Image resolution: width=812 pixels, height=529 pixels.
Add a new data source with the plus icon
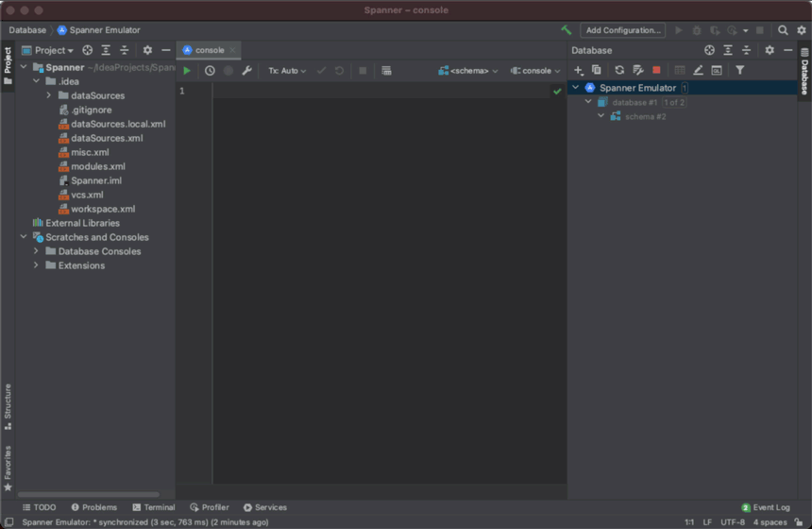coord(579,70)
